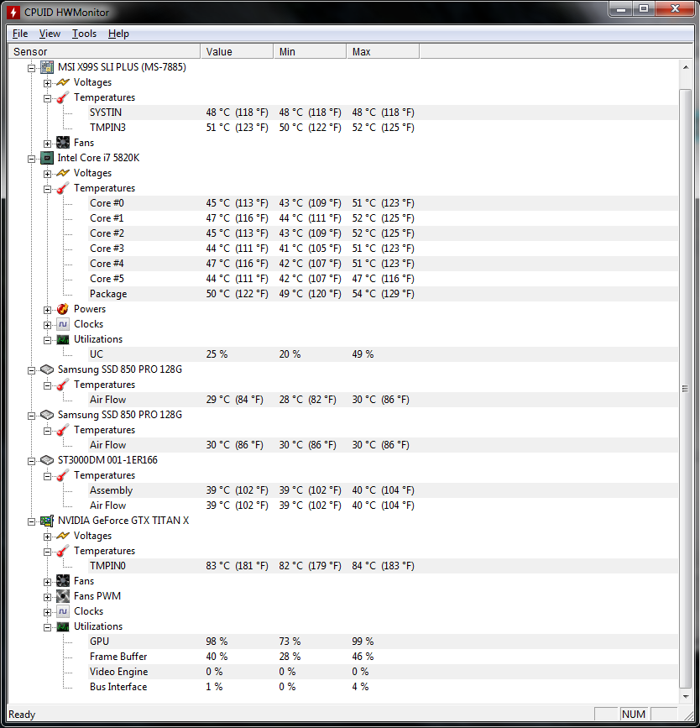Click the 83 °C TMPIN0 value
The height and width of the screenshot is (728, 700).
(237, 566)
